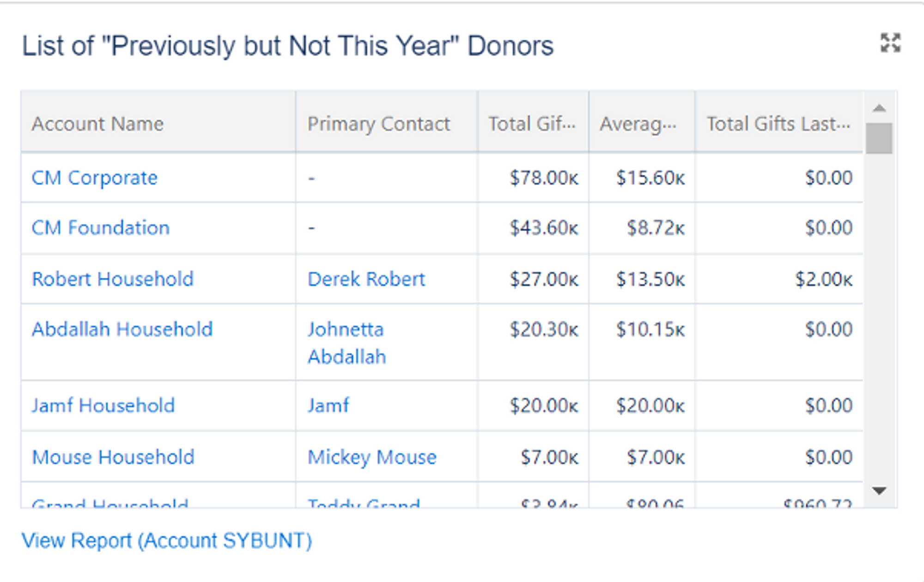924x582 pixels.
Task: Open Derek Robert contact record
Action: coord(366,279)
